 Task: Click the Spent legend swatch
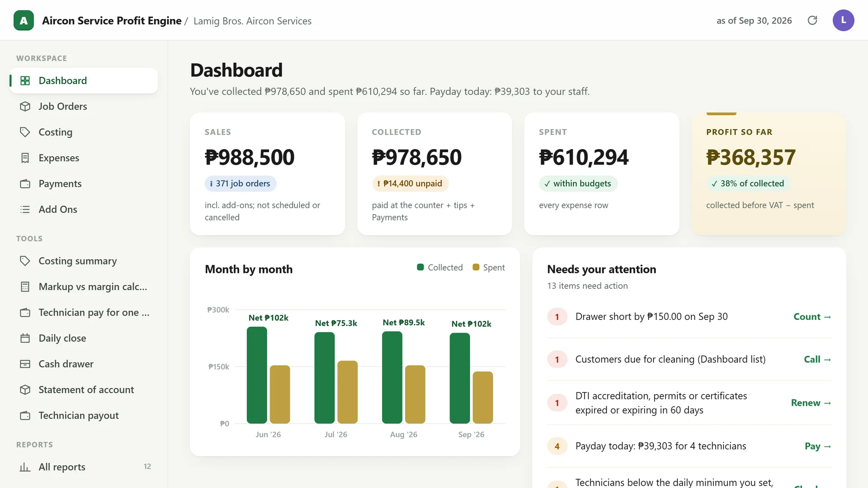(x=476, y=267)
